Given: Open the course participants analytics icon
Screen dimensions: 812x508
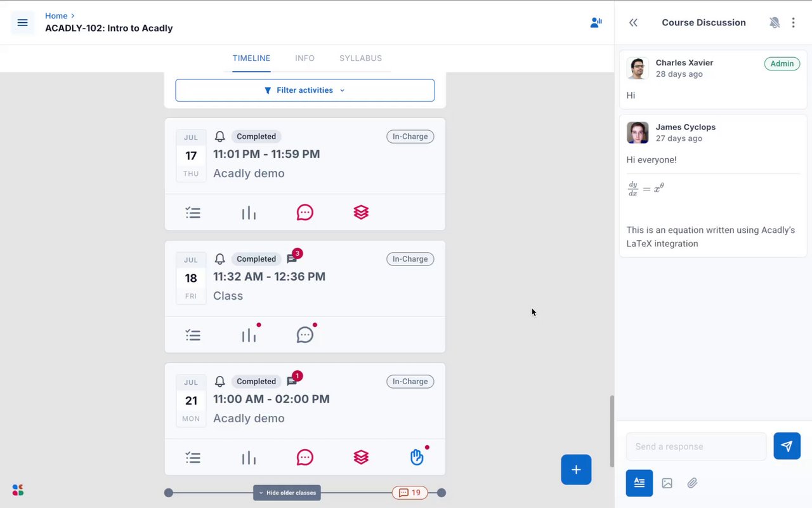Looking at the screenshot, I should (596, 23).
